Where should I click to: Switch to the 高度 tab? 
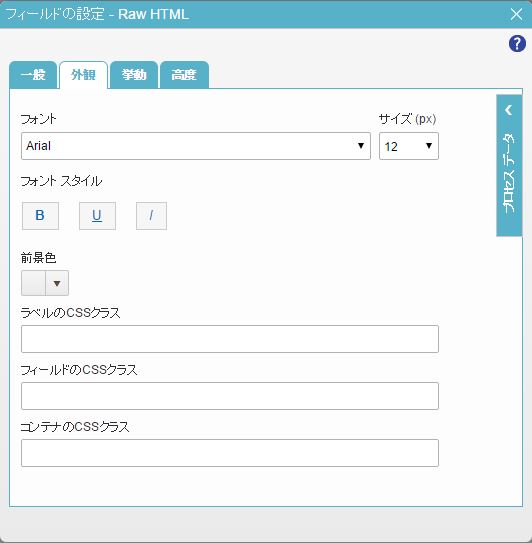coord(184,75)
